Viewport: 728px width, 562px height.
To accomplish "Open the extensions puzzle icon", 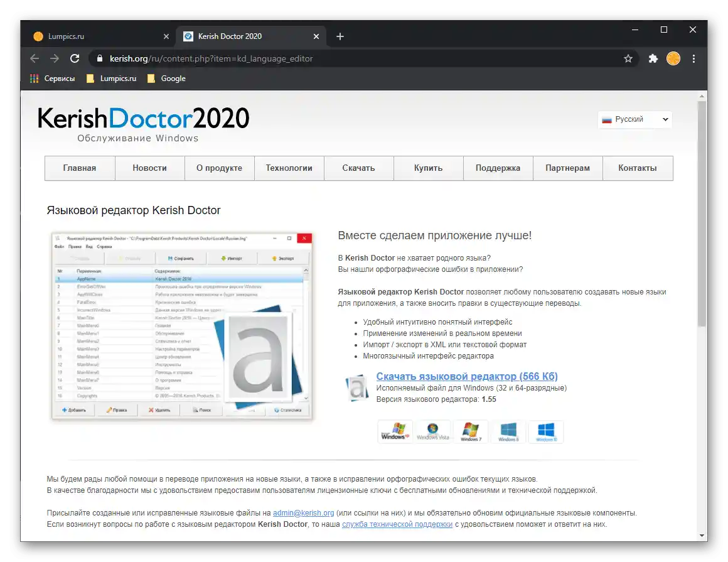I will click(653, 58).
